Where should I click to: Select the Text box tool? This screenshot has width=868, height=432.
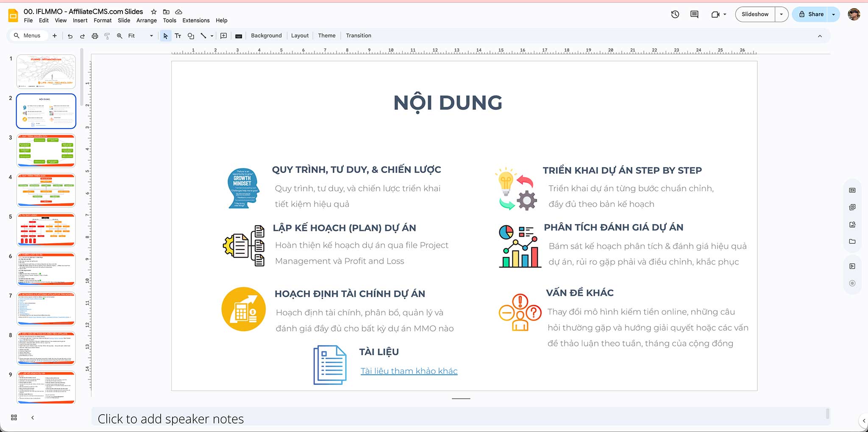point(178,36)
